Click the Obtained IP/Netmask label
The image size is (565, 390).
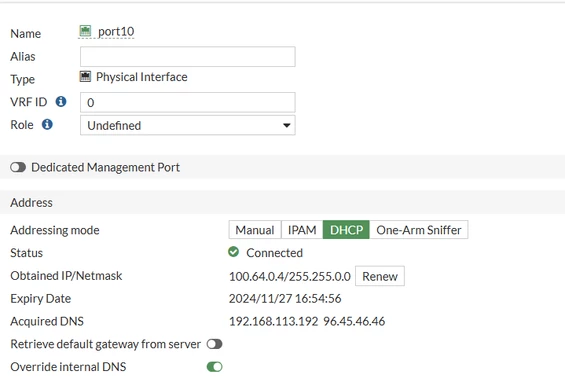coord(66,276)
